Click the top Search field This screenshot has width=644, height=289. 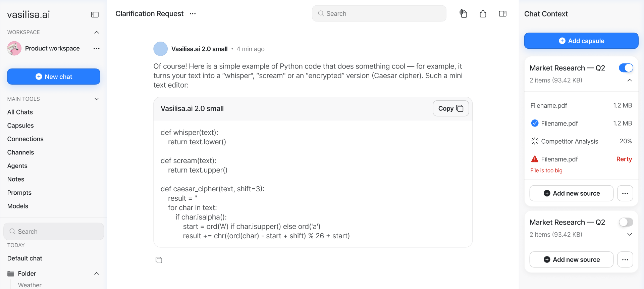pos(379,14)
